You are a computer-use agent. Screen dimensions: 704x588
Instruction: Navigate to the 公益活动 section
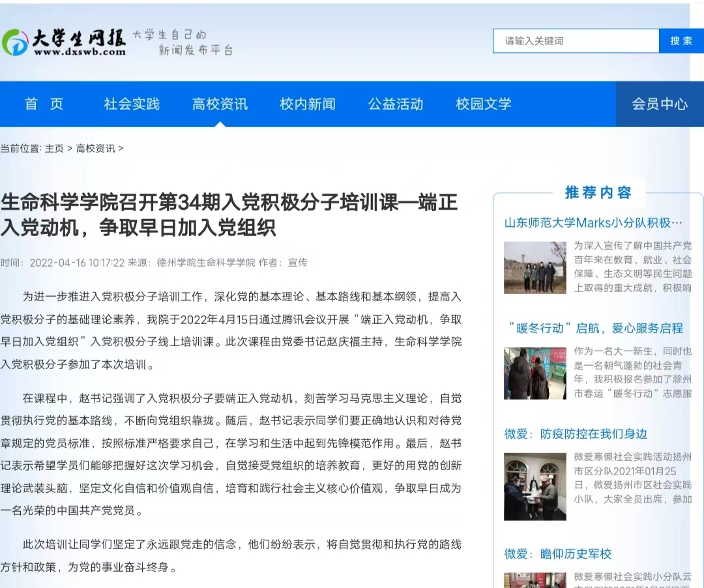point(396,104)
